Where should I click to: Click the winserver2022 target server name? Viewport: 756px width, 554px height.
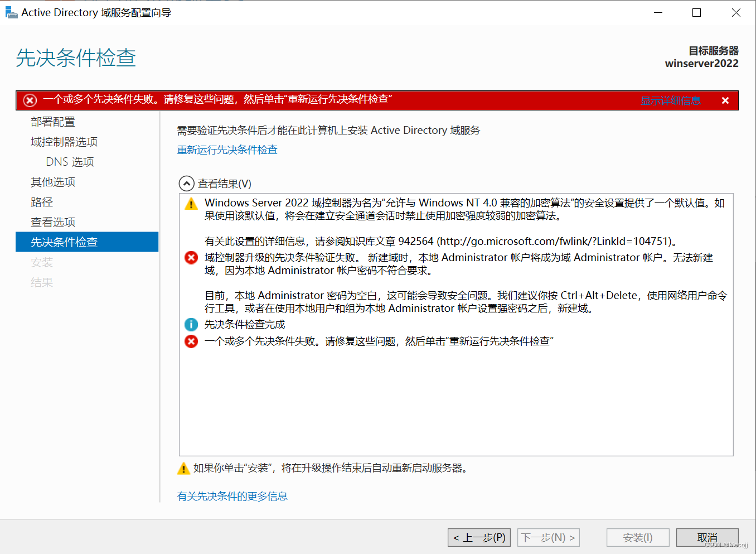(x=701, y=63)
